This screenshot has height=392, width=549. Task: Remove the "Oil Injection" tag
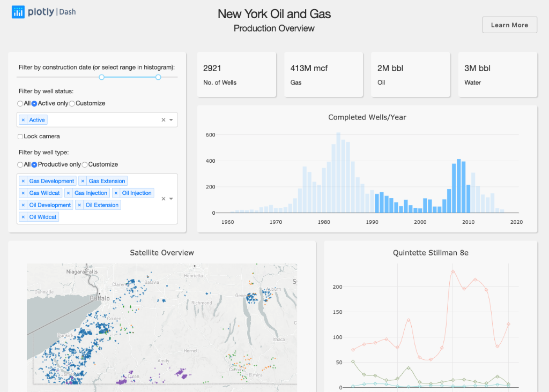click(117, 193)
